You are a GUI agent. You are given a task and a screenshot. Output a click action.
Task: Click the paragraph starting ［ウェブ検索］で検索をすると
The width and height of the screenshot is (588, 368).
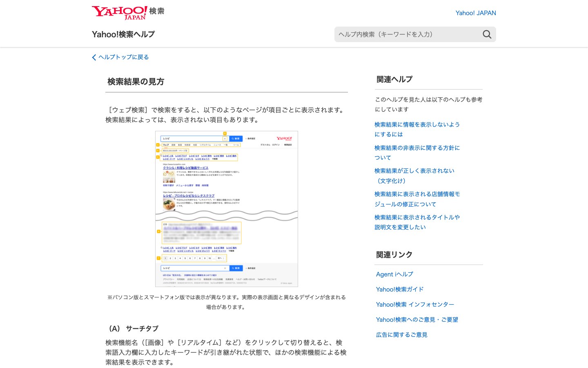pos(227,115)
